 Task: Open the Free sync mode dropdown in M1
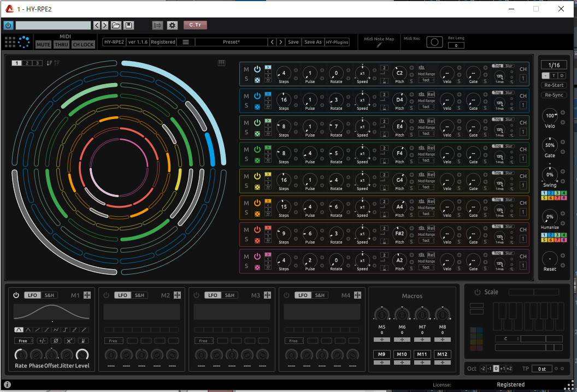pos(24,341)
